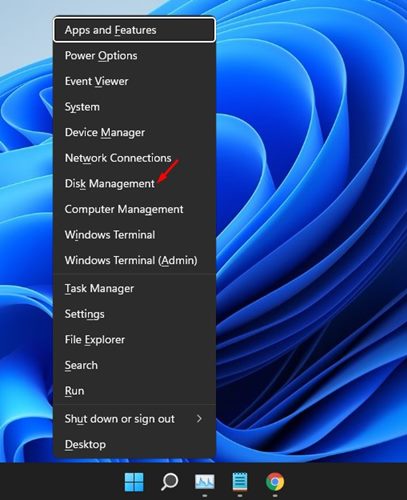Open Network Connections
The height and width of the screenshot is (500, 407).
tap(134, 158)
